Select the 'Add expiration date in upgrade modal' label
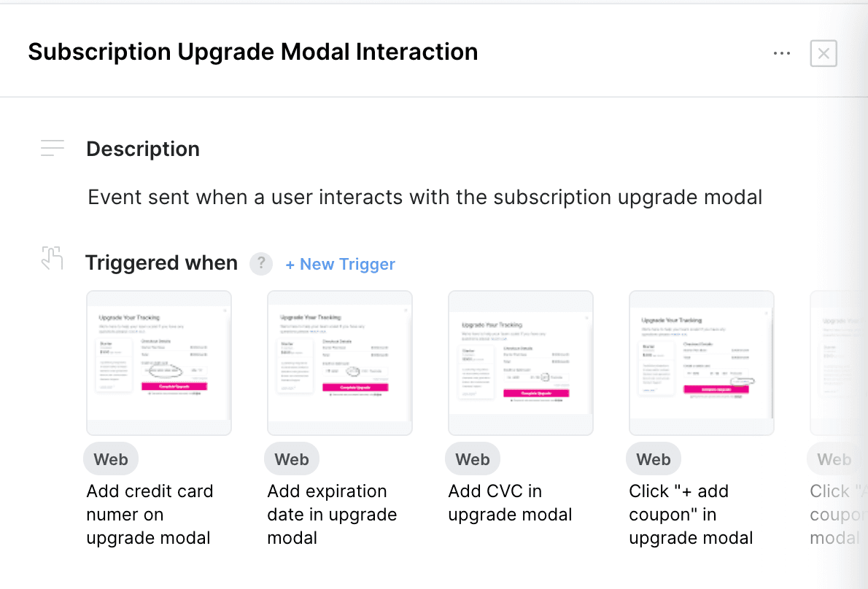868x589 pixels. click(332, 514)
